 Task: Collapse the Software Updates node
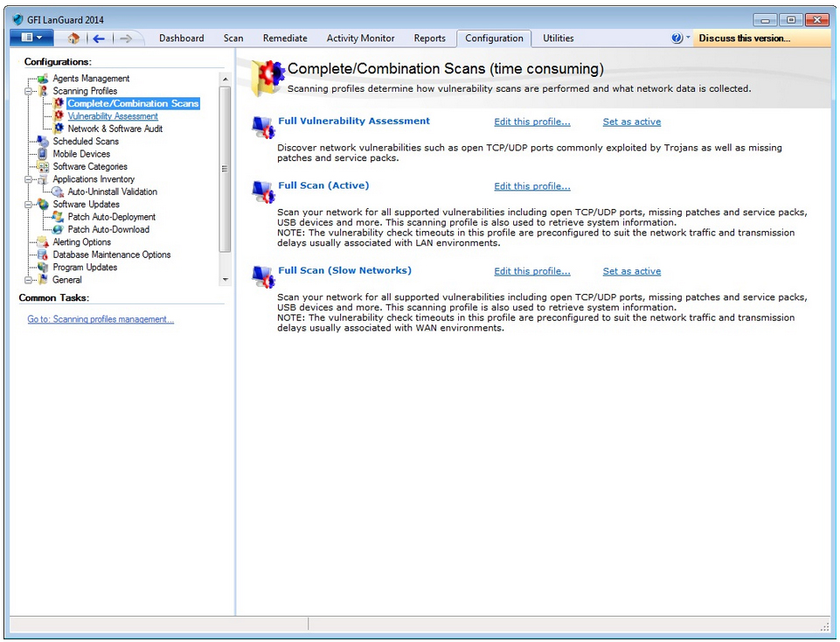coord(28,205)
